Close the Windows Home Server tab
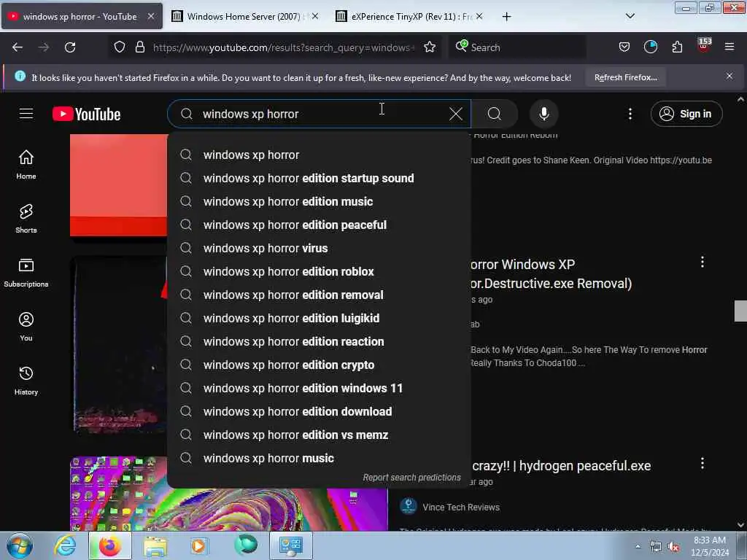Viewport: 747px width, 560px height. (315, 16)
